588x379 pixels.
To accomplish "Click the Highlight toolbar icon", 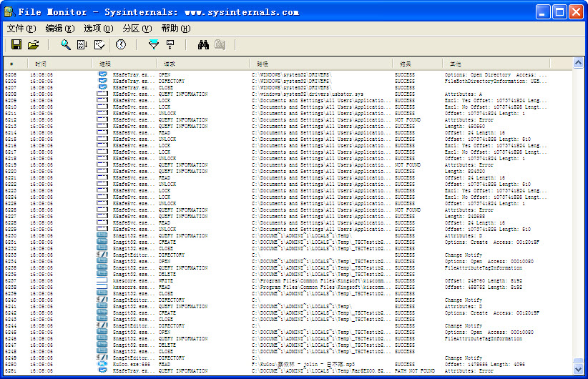I will click(170, 44).
